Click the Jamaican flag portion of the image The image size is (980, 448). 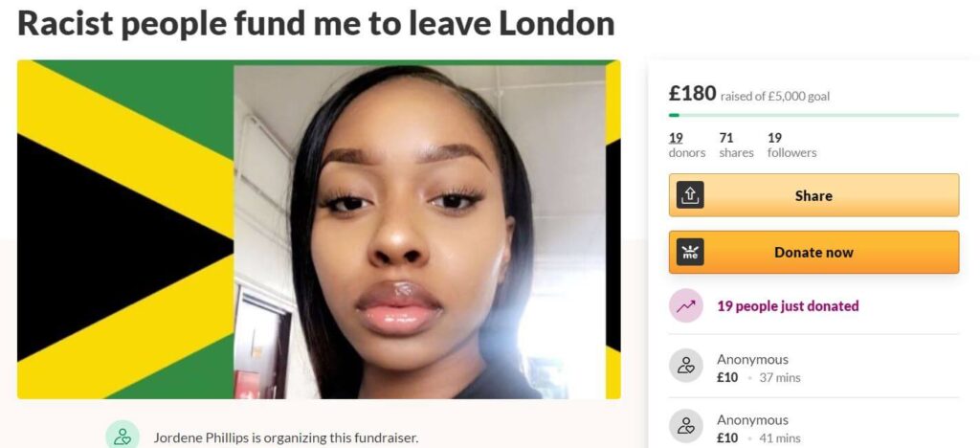coord(125,230)
